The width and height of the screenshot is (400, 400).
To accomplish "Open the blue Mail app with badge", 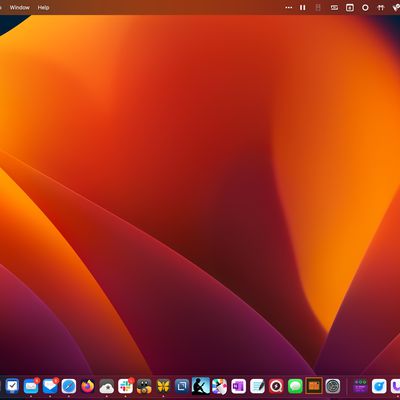I will click(x=31, y=386).
